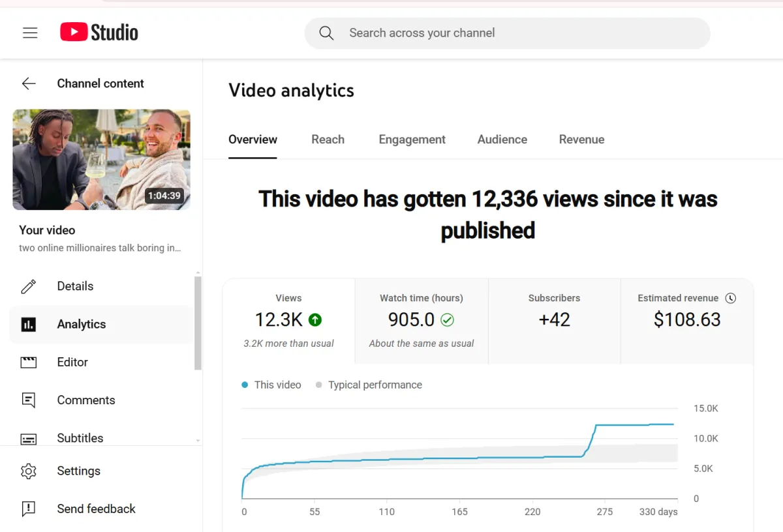Click the Details pencil icon
This screenshot has width=783, height=532.
coord(29,286)
